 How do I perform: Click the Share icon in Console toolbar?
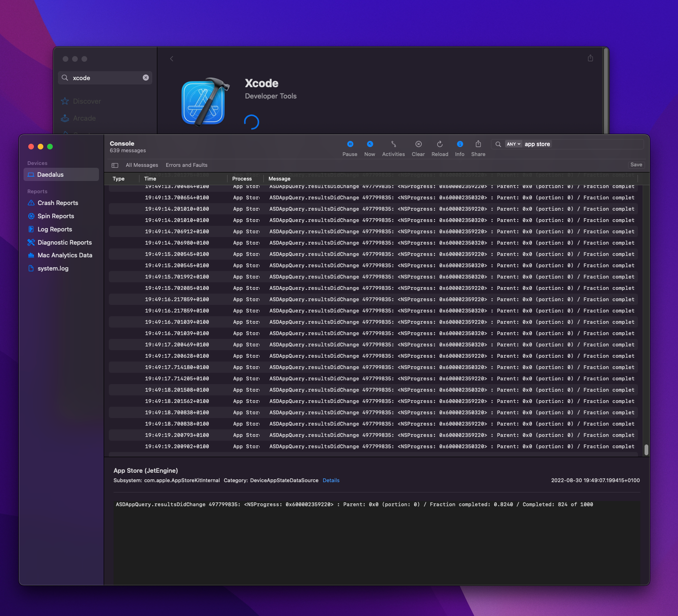pyautogui.click(x=478, y=144)
